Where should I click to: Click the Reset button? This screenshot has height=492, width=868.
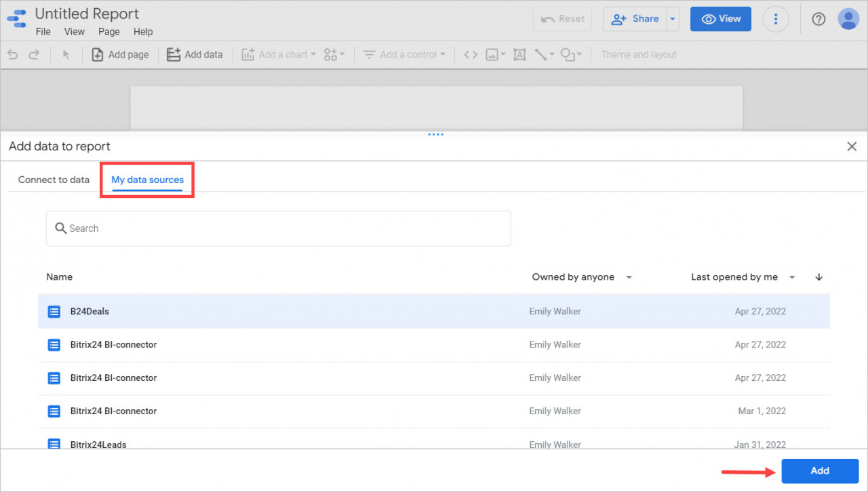click(x=563, y=19)
